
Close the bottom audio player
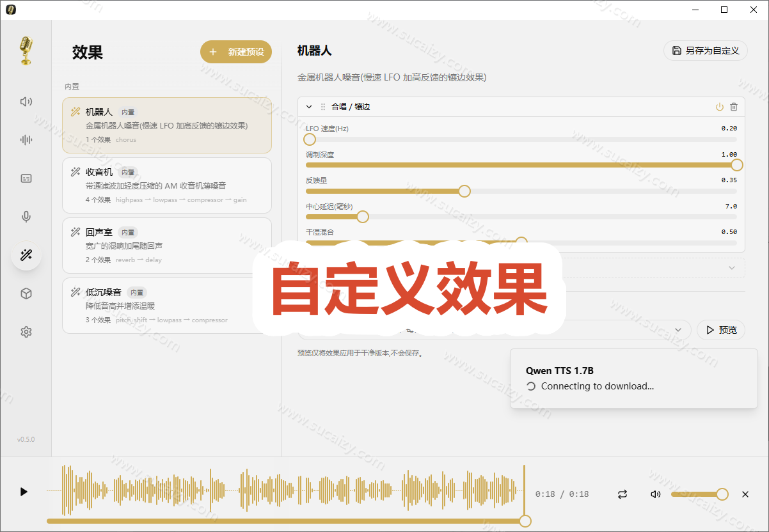tap(745, 494)
